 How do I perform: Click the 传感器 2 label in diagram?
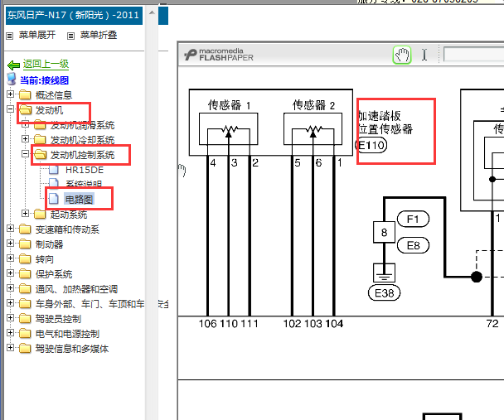313,105
